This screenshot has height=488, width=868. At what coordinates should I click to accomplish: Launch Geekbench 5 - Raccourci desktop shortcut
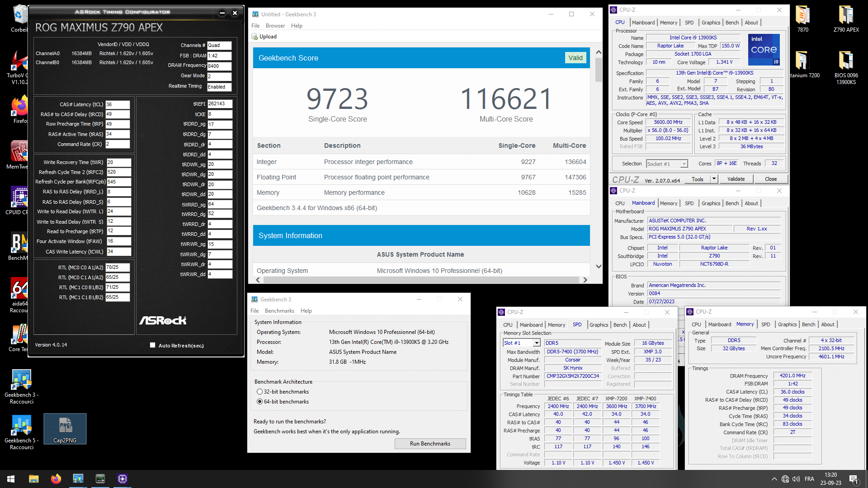(x=22, y=432)
